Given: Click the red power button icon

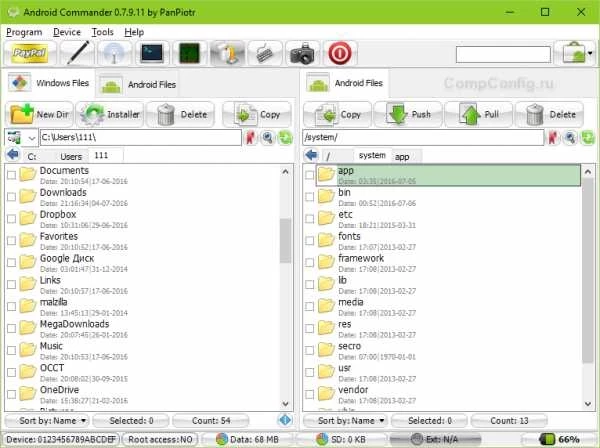Looking at the screenshot, I should coord(340,54).
